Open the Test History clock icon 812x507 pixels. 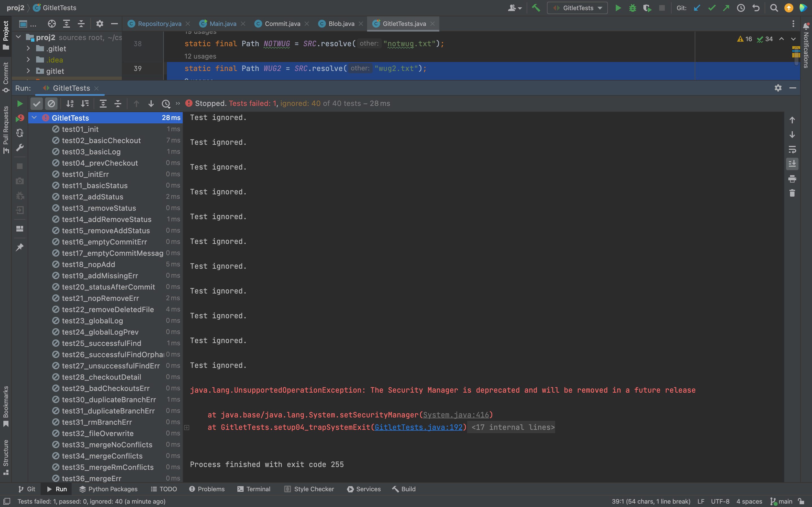[166, 104]
